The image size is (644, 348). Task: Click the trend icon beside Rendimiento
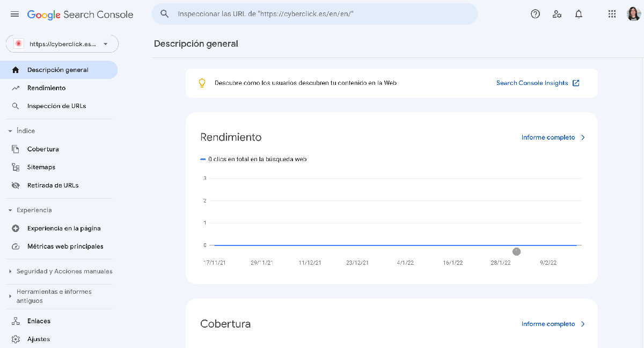click(x=16, y=88)
